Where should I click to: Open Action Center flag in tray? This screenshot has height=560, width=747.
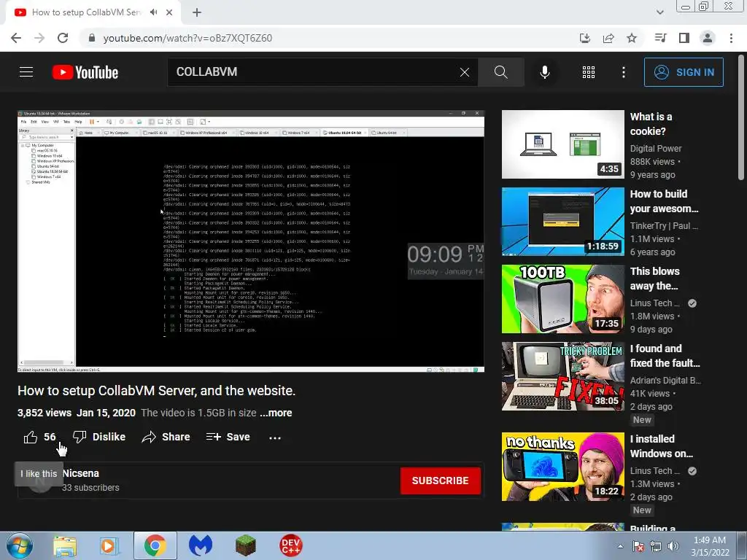pyautogui.click(x=638, y=547)
